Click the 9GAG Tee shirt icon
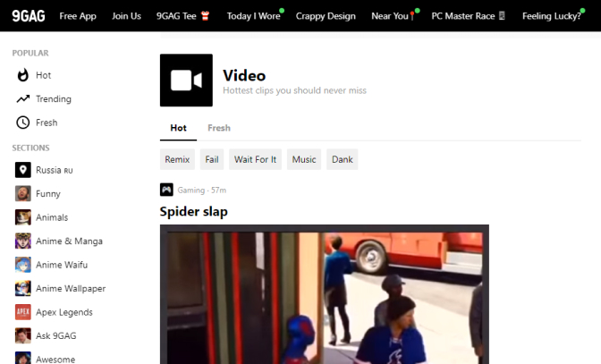Screen dimensions: 601x364 [x=206, y=16]
